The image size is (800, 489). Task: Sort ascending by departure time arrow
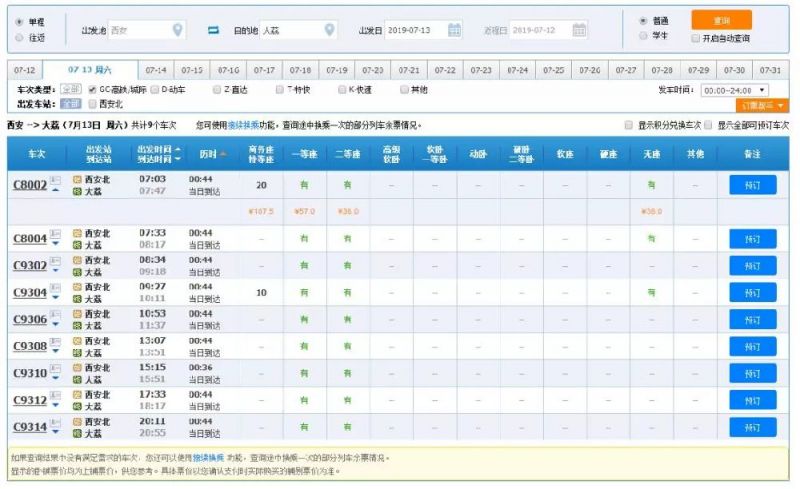coord(178,149)
